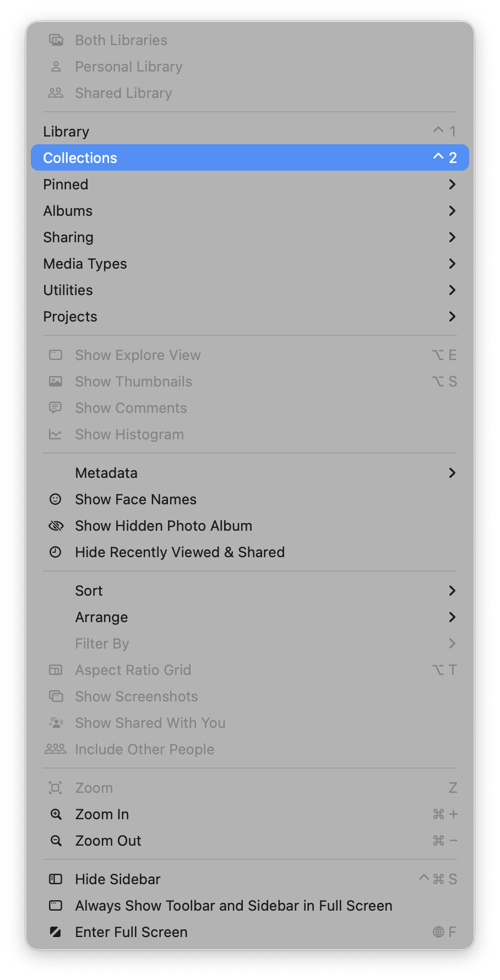Click the toolbar icon beside Always Show Toolbar
The width and height of the screenshot is (500, 980).
[56, 906]
